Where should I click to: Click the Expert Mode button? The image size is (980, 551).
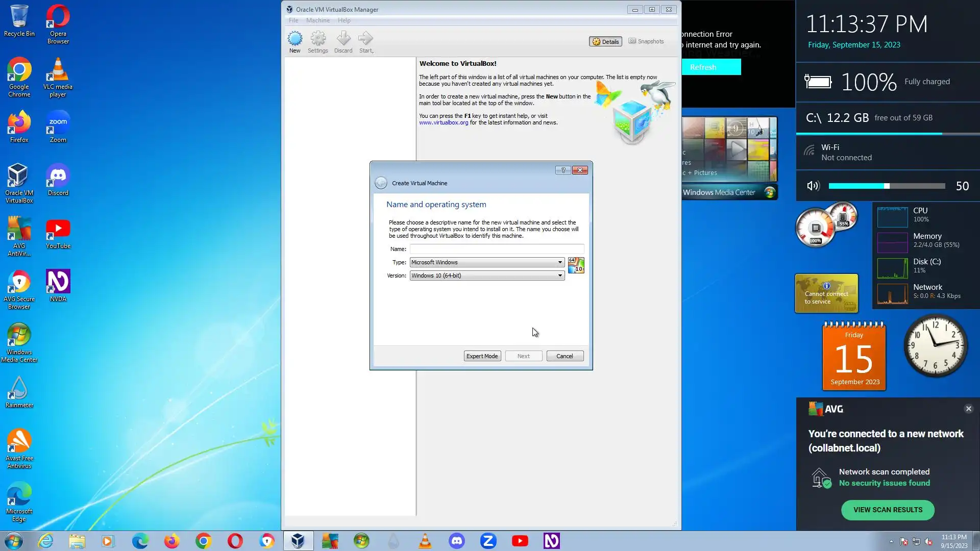coord(482,356)
